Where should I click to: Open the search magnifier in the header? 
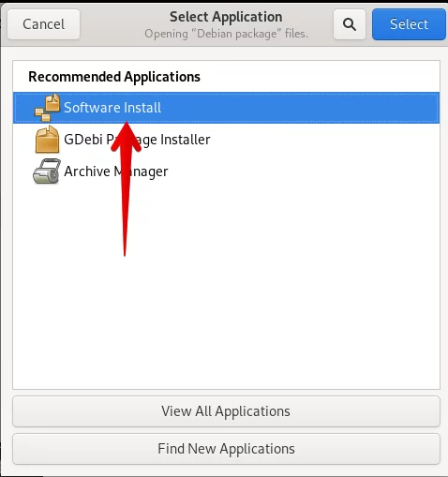coord(350,24)
